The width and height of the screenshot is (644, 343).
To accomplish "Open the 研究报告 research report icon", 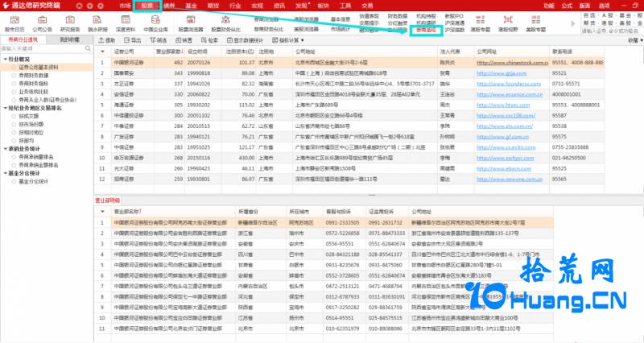I will pyautogui.click(x=70, y=20).
